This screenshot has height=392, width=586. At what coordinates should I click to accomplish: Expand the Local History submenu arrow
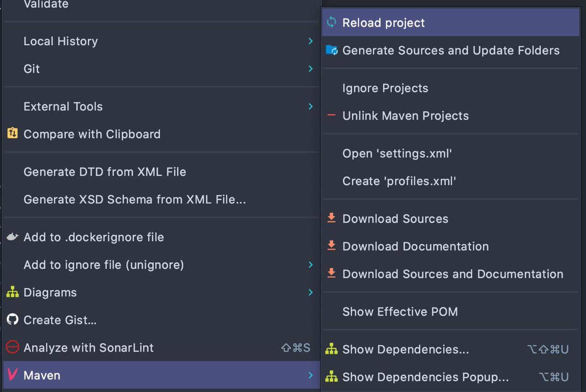(x=310, y=41)
